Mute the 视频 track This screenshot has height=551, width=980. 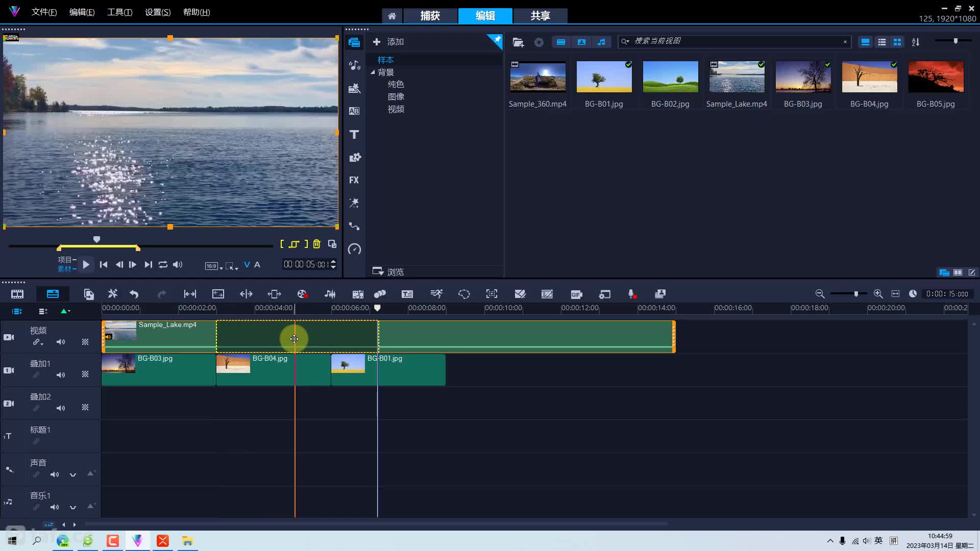click(x=61, y=342)
